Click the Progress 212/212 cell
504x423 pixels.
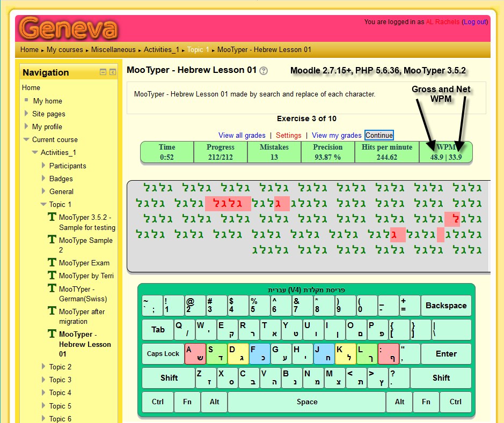[x=221, y=152]
